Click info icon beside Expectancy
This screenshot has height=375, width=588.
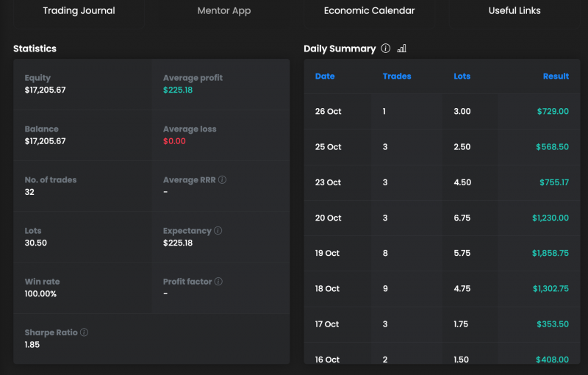(218, 231)
